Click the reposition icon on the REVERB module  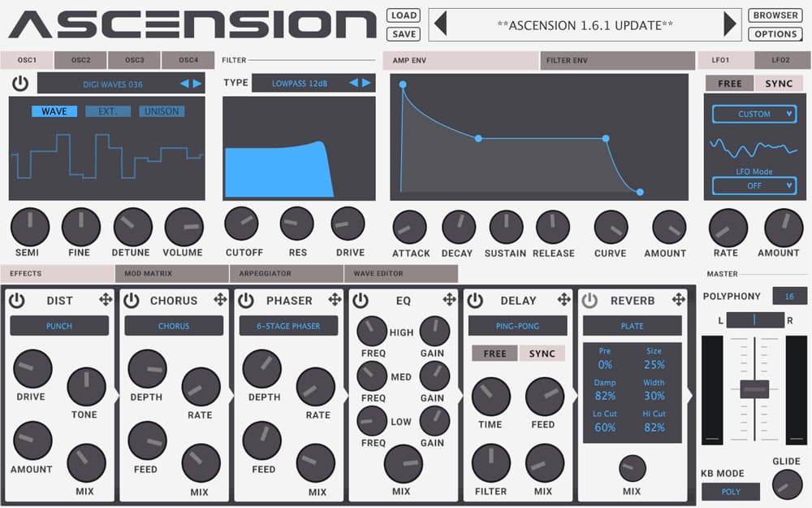[x=680, y=299]
